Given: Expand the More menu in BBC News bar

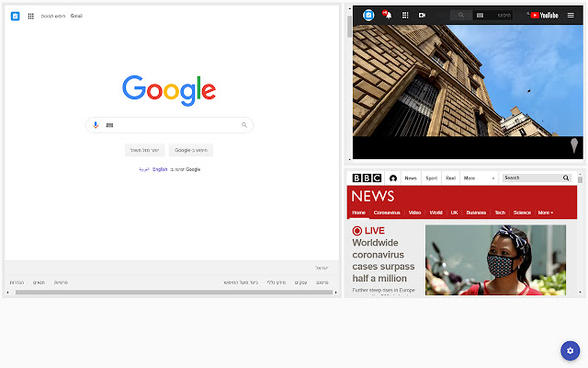Looking at the screenshot, I should click(546, 213).
